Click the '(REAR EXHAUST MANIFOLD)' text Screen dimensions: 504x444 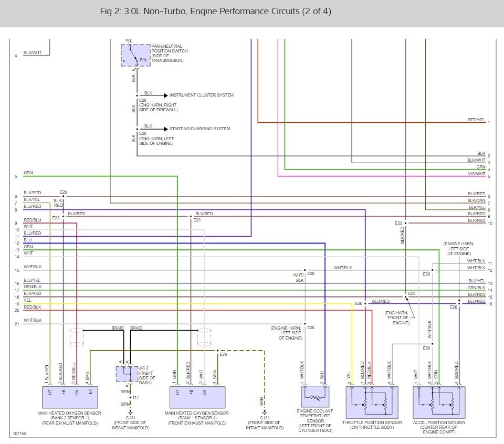(70, 423)
